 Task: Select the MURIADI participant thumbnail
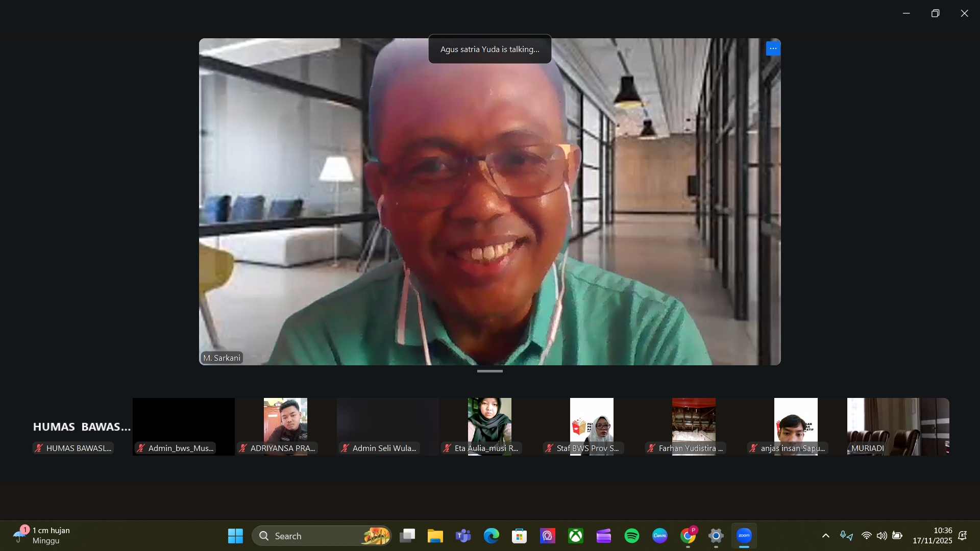(898, 427)
